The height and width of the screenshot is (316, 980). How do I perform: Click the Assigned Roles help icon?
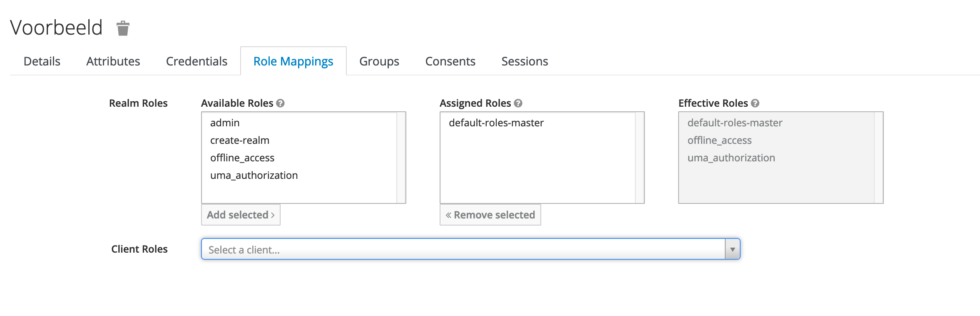518,103
